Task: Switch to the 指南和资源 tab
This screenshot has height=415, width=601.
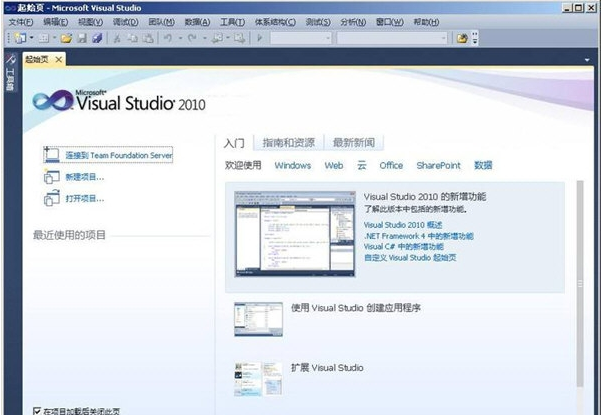Action: 289,143
